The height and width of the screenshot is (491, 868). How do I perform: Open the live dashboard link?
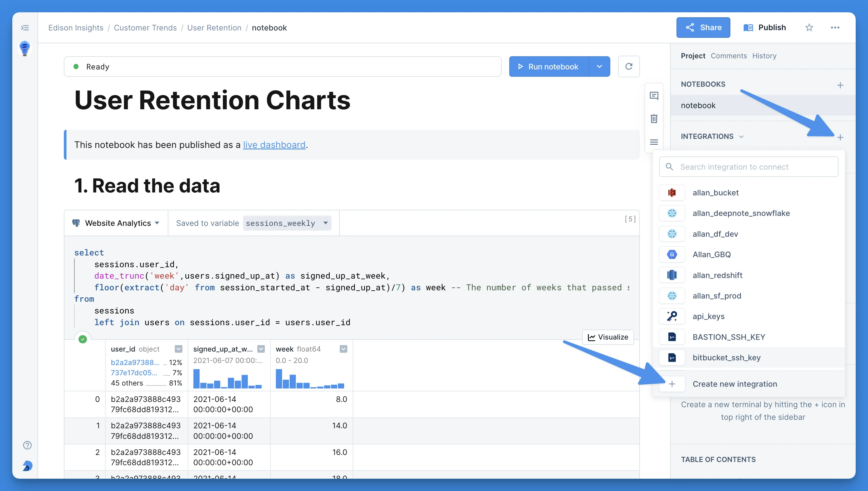coord(274,145)
